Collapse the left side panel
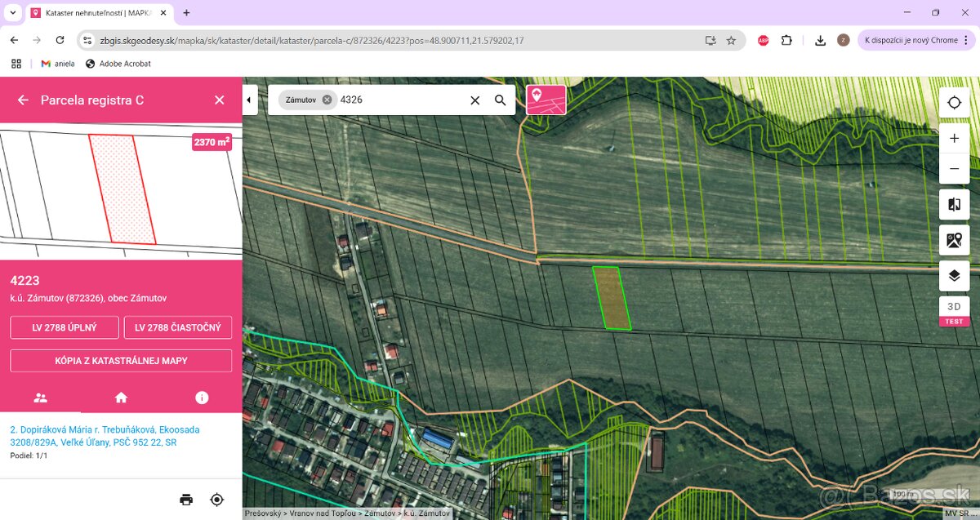Screen dimensions: 980x520 tap(249, 100)
